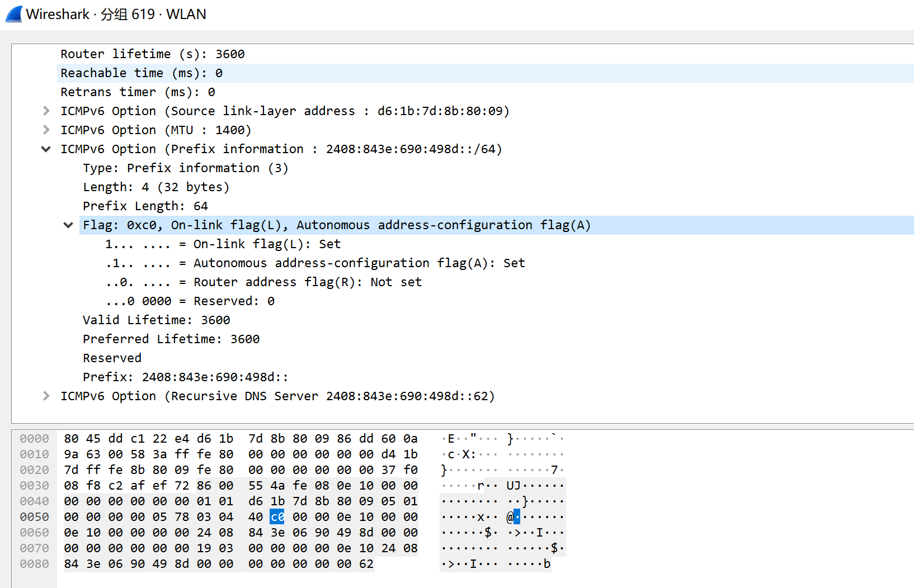
Task: Collapse the Prefix information ICMPv6 option
Action: (46, 149)
